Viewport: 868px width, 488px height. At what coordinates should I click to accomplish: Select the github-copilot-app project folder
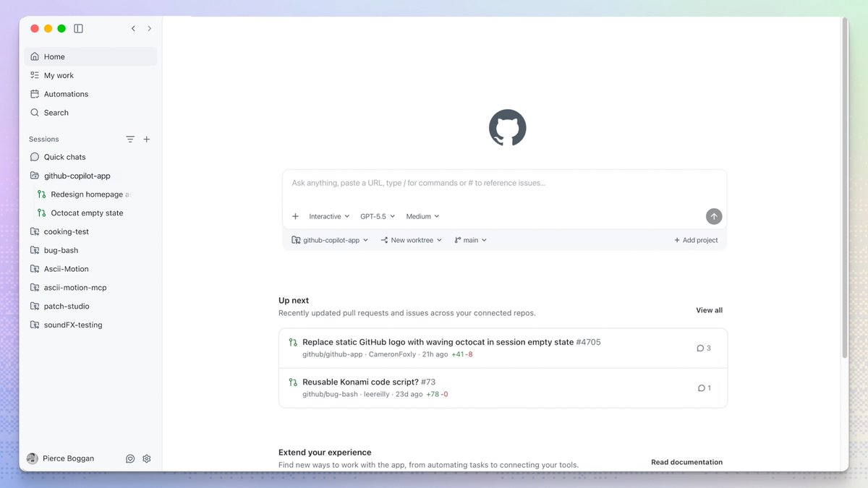pyautogui.click(x=90, y=176)
